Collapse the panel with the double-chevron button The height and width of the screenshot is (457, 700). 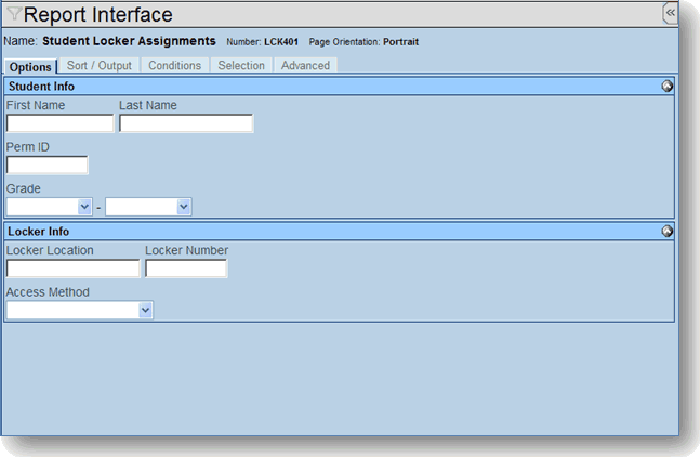(x=670, y=13)
